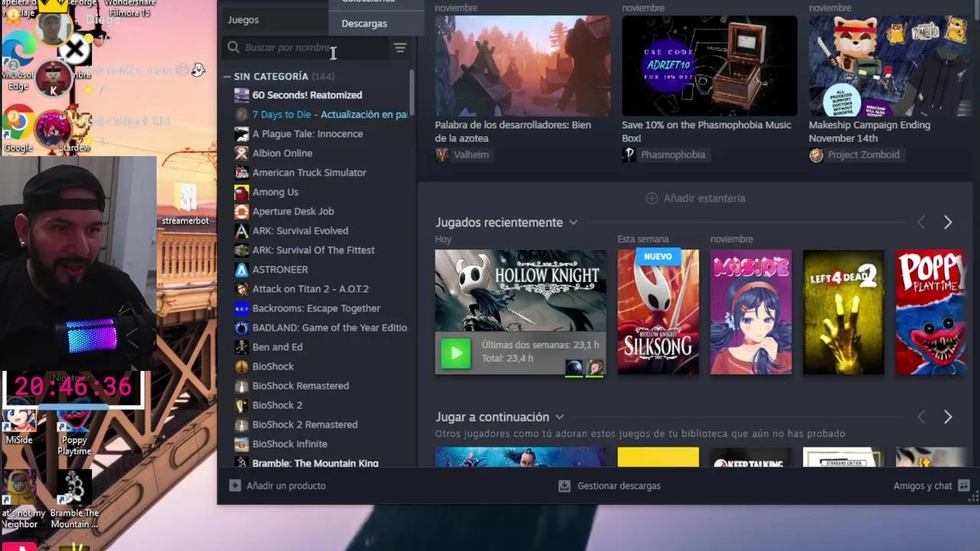Focus the Buscar por nombre search field
The image size is (980, 551).
coord(306,47)
